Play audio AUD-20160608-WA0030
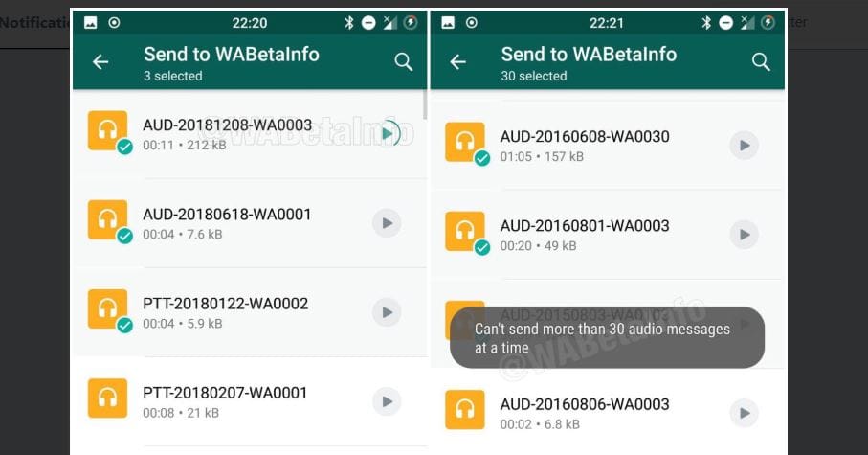Screen dimensions: 868x455 click(744, 146)
